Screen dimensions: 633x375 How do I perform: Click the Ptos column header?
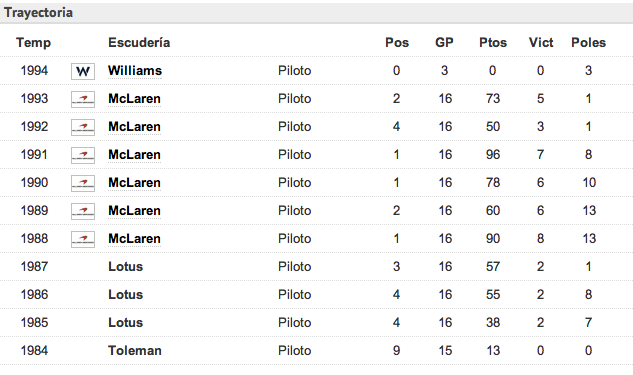coord(493,42)
